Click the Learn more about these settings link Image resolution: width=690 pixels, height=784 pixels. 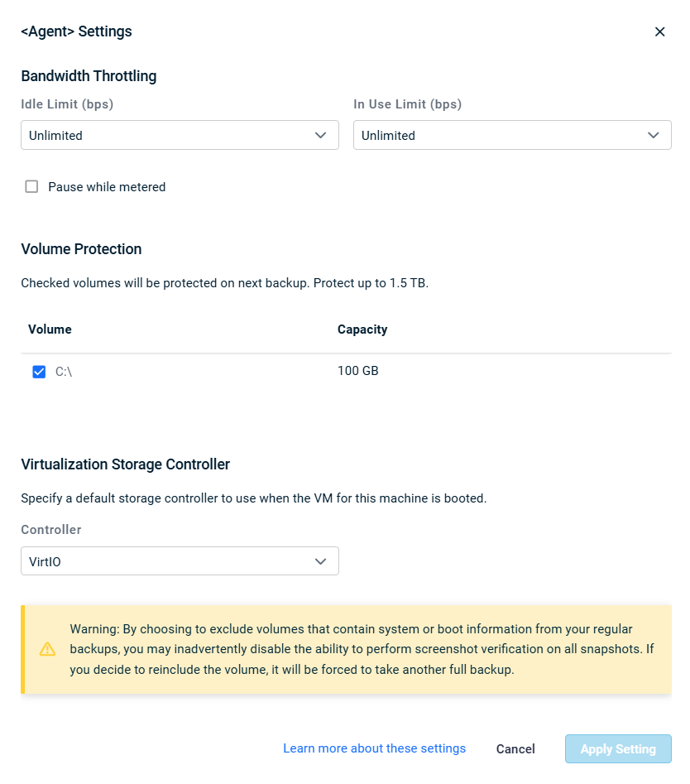[x=374, y=748]
